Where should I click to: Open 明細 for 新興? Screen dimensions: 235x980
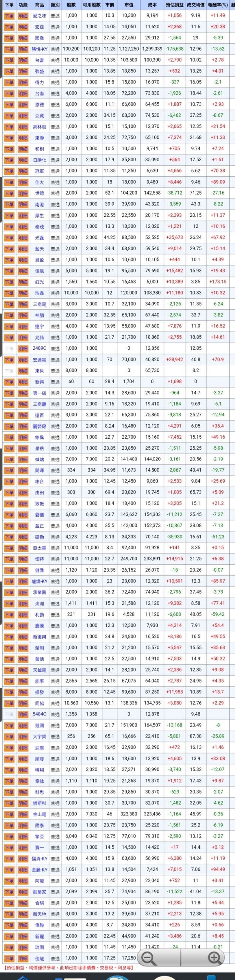[x=23, y=382]
